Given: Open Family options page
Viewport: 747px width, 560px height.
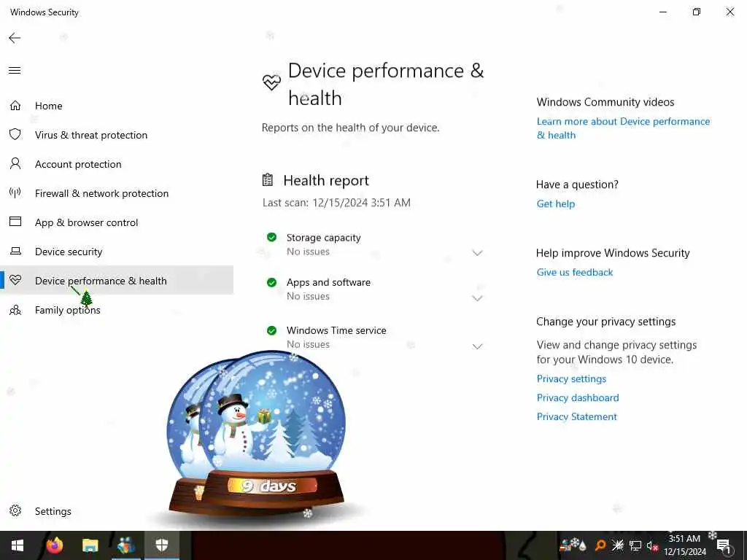Looking at the screenshot, I should (117, 310).
